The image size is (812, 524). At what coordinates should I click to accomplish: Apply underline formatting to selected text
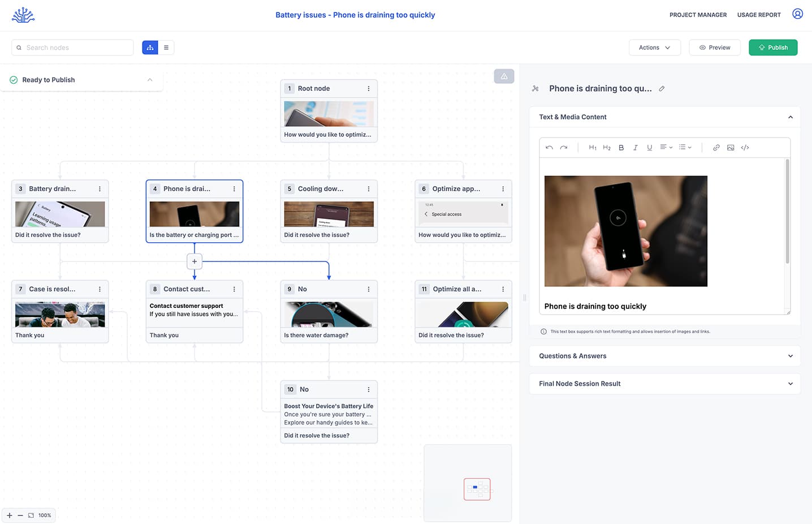tap(649, 147)
